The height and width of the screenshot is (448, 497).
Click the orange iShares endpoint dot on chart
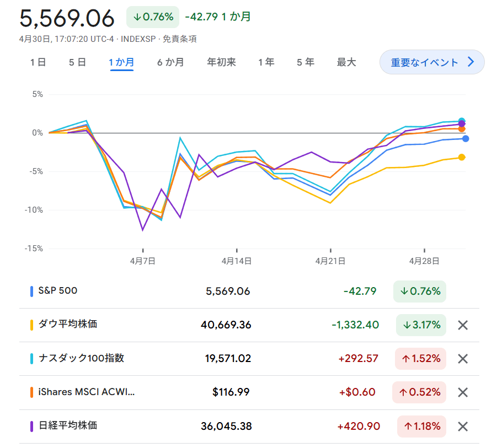462,129
